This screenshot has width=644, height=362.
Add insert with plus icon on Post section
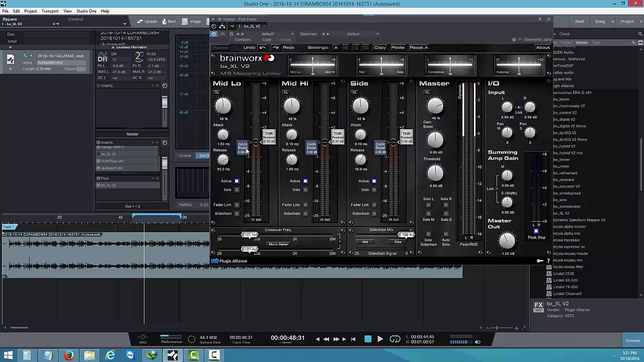click(x=157, y=178)
